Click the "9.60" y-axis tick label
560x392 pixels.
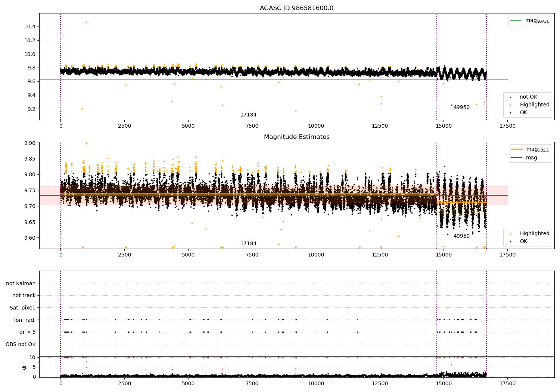tap(30, 238)
